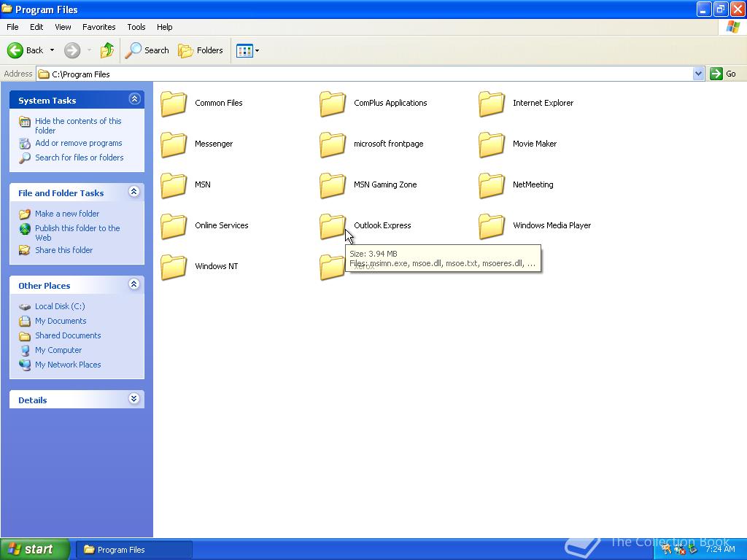Select the Common Files folder icon
Image resolution: width=747 pixels, height=560 pixels.
click(174, 104)
